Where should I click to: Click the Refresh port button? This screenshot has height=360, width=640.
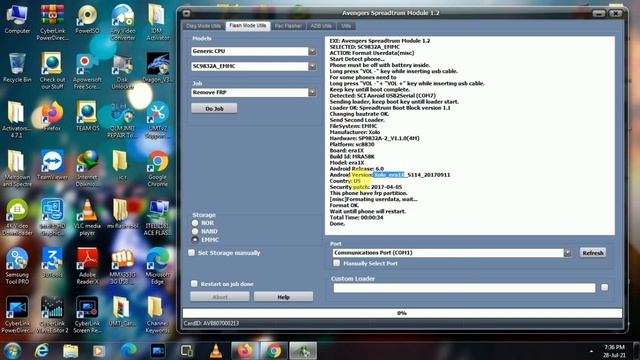(593, 253)
